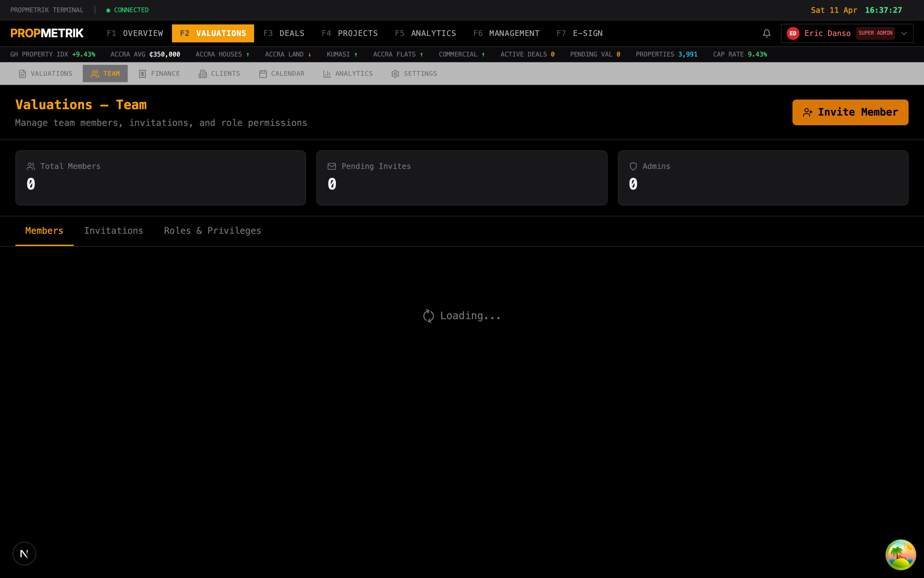Click the Total Members people icon
This screenshot has height=578, width=924.
(31, 166)
